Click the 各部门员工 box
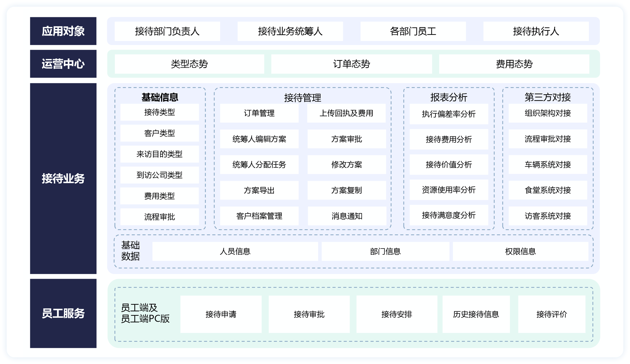 pos(413,31)
